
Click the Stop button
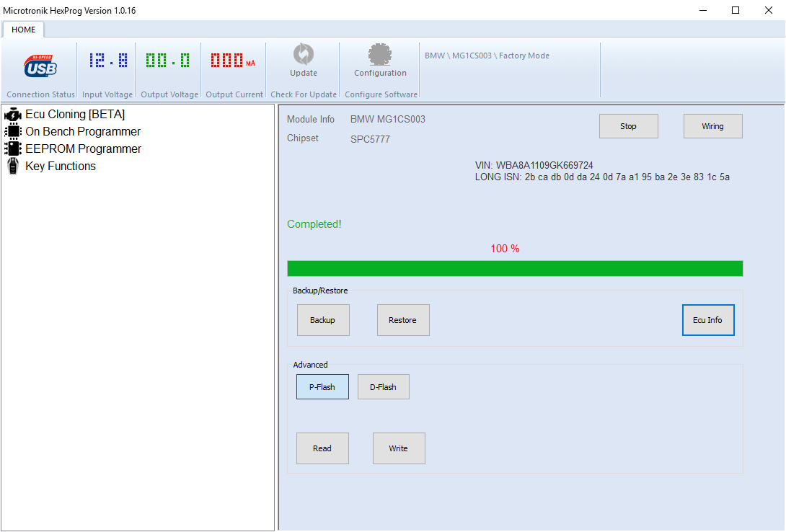(x=629, y=126)
